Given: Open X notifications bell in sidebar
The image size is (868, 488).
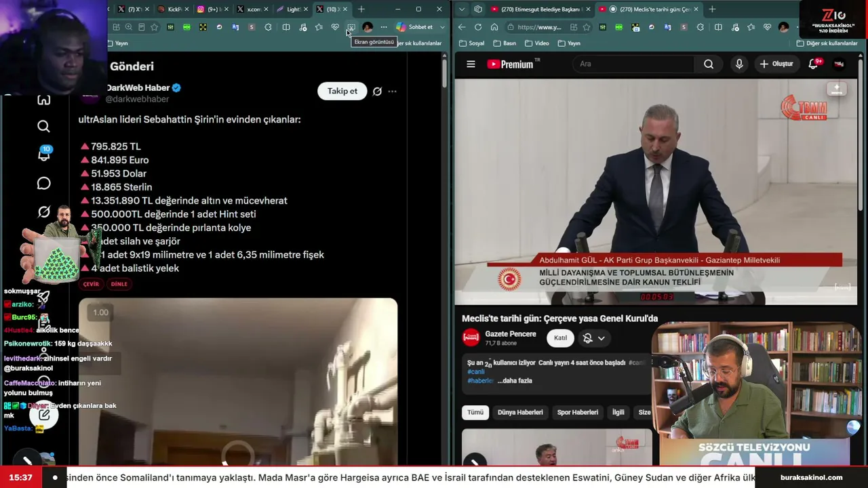Looking at the screenshot, I should 43,155.
